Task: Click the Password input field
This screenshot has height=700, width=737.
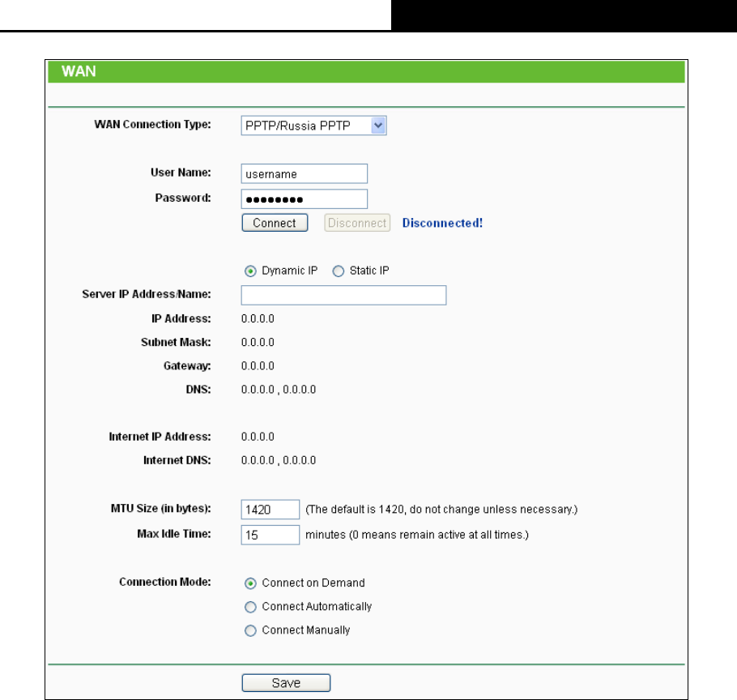Action: click(304, 199)
